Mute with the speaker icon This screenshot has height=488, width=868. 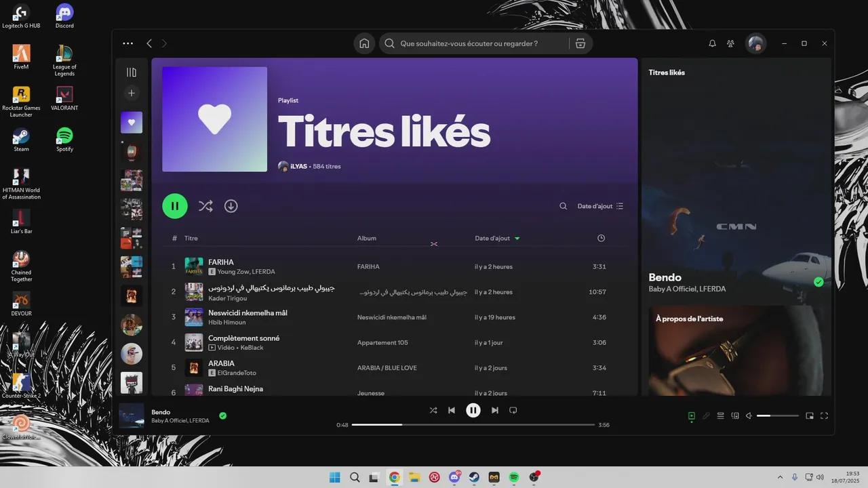[749, 415]
